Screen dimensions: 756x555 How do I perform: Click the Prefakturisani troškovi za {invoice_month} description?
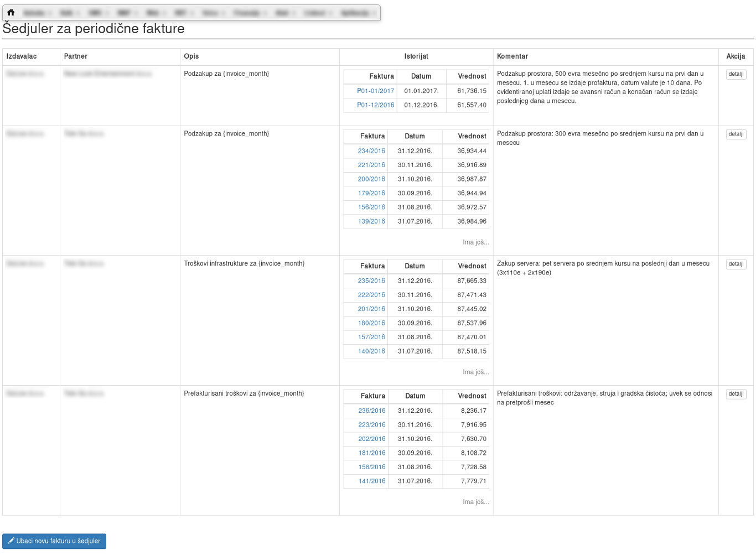[x=244, y=394]
